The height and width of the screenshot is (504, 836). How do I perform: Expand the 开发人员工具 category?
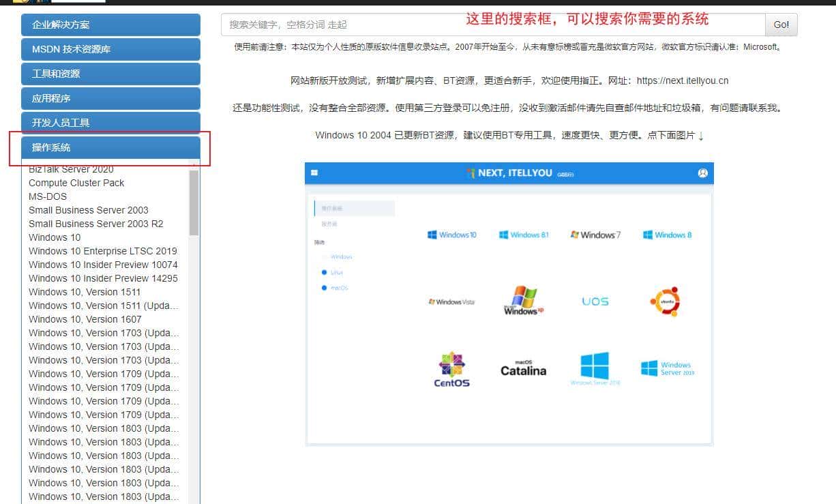[x=110, y=122]
